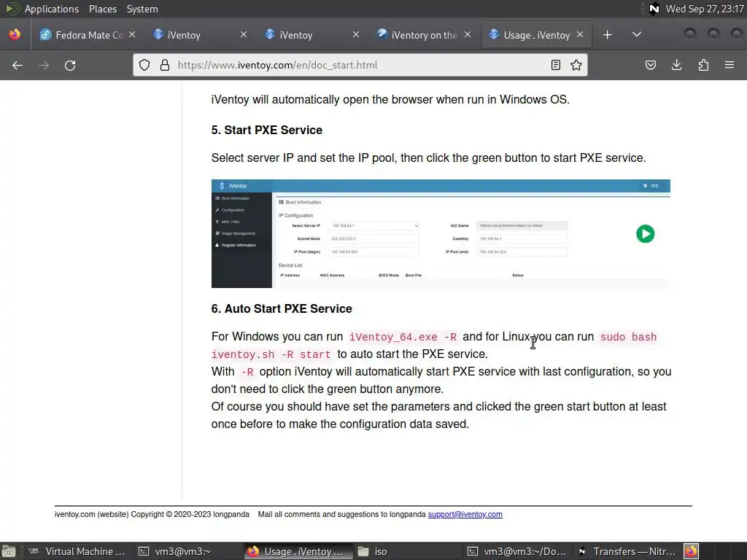Switch to vm3@vm3:~ terminal in taskbar
The height and width of the screenshot is (560, 747).
[175, 551]
